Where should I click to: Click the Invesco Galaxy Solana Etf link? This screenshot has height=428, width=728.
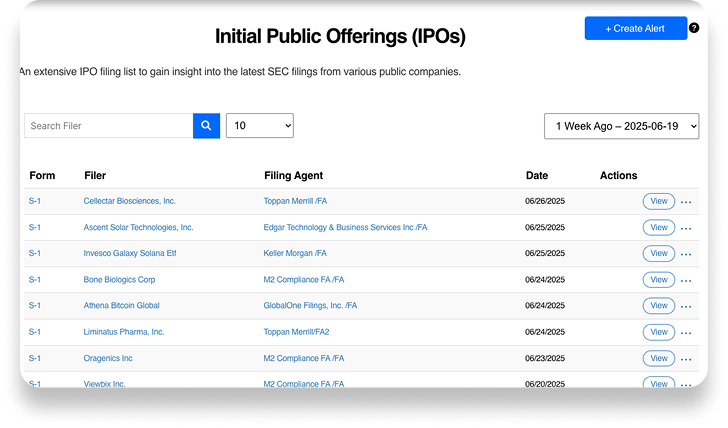128,253
